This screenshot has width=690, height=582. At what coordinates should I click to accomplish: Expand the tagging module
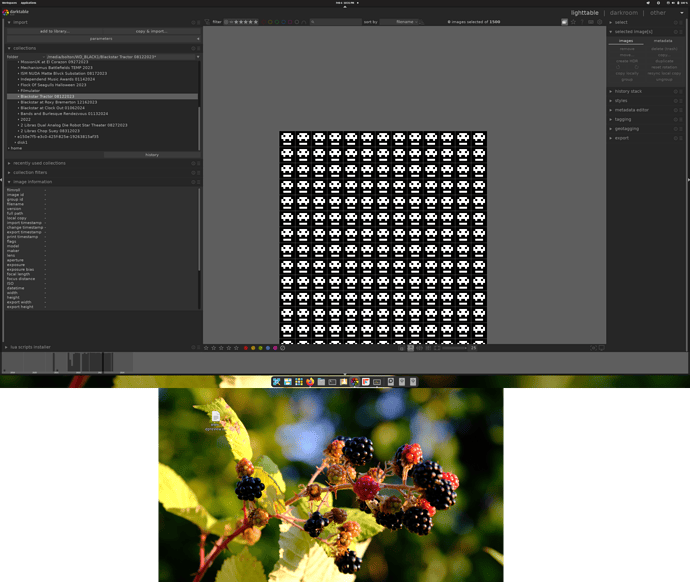[x=611, y=119]
